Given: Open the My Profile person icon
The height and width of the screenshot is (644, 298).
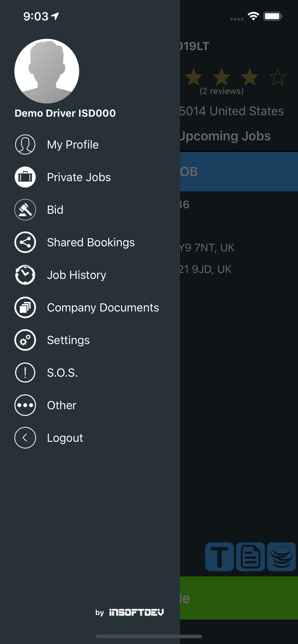Looking at the screenshot, I should tap(25, 144).
